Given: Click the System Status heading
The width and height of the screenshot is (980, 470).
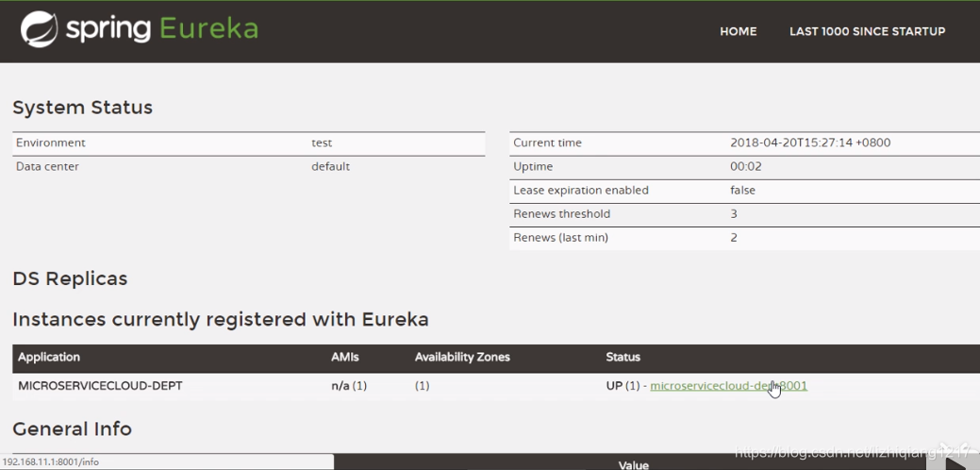Looking at the screenshot, I should coord(82,108).
